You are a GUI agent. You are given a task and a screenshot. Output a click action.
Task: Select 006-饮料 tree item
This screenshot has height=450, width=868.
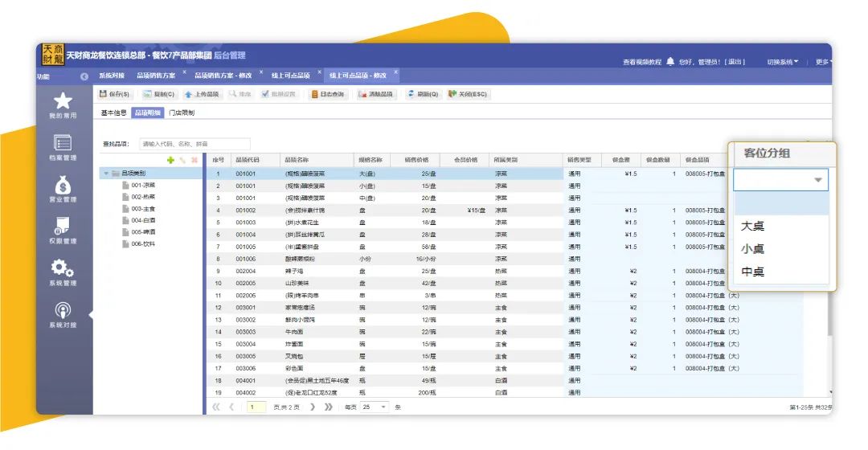coord(143,243)
